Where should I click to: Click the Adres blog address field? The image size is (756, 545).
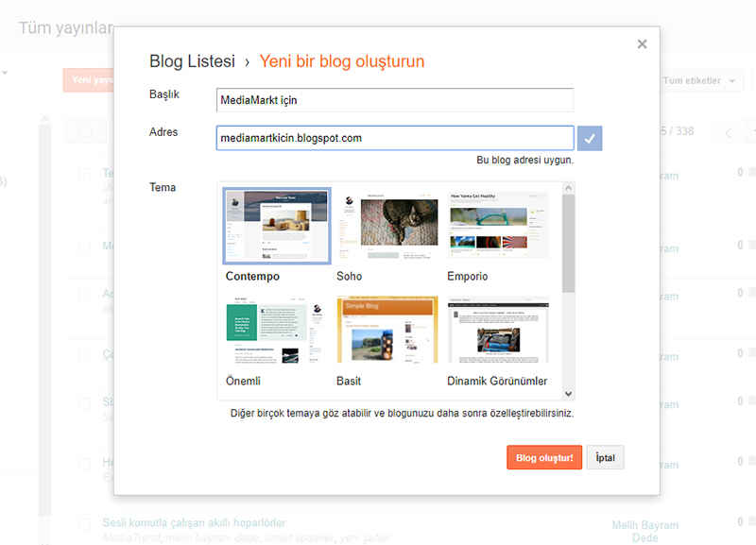pyautogui.click(x=395, y=138)
